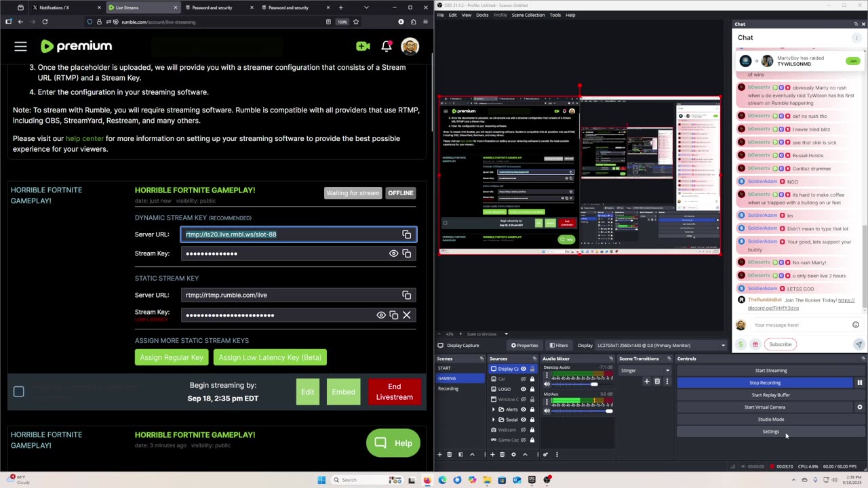The width and height of the screenshot is (868, 488).
Task: Copy the dynamic Server URL
Action: click(x=407, y=235)
